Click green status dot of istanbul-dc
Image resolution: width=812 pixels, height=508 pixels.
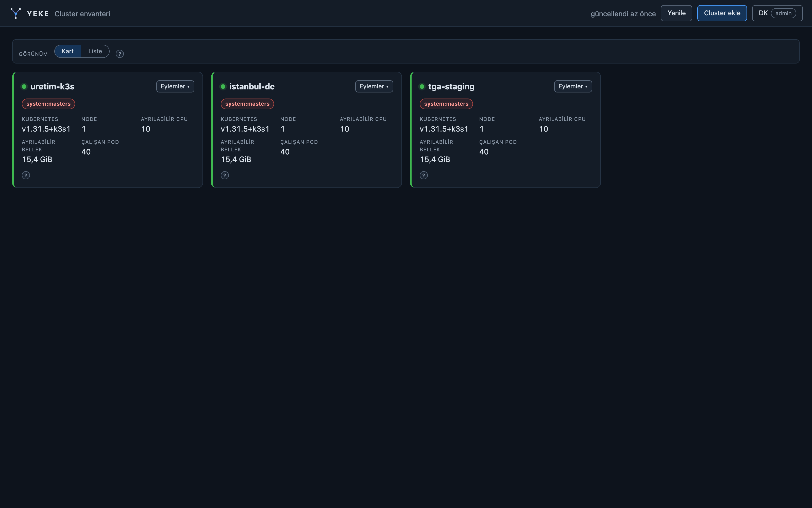click(x=223, y=87)
